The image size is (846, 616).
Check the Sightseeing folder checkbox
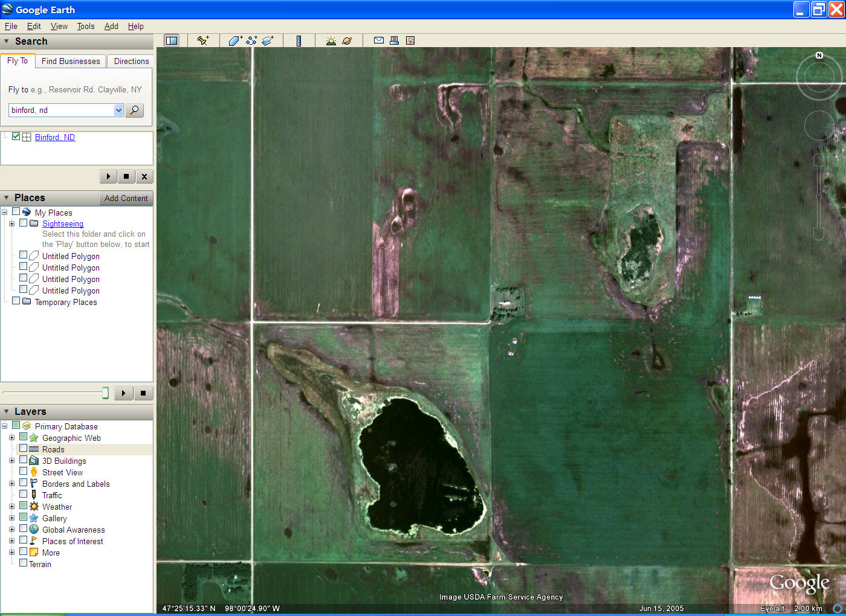point(24,223)
